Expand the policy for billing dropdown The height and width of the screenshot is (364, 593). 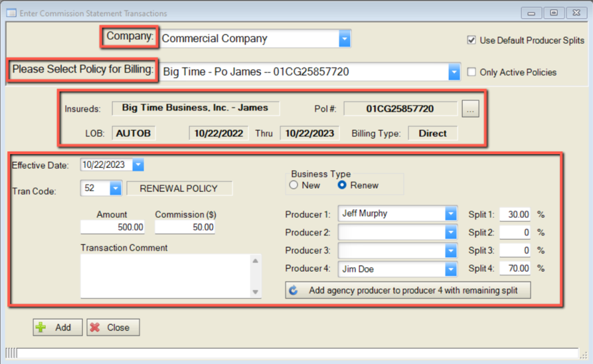[x=454, y=72]
